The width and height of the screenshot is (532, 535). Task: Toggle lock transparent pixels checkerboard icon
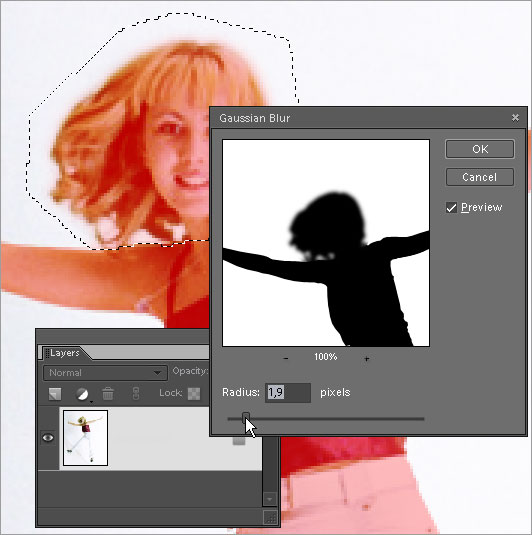194,393
